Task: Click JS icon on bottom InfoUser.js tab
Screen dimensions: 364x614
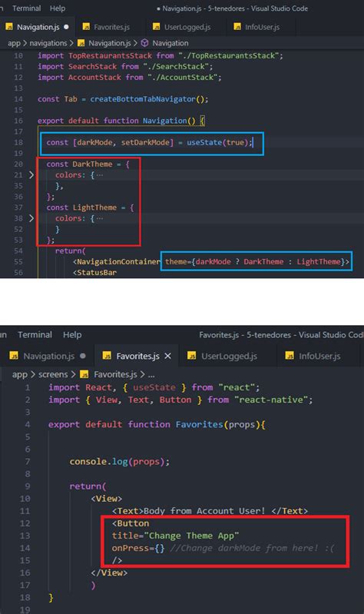Action: (x=290, y=356)
